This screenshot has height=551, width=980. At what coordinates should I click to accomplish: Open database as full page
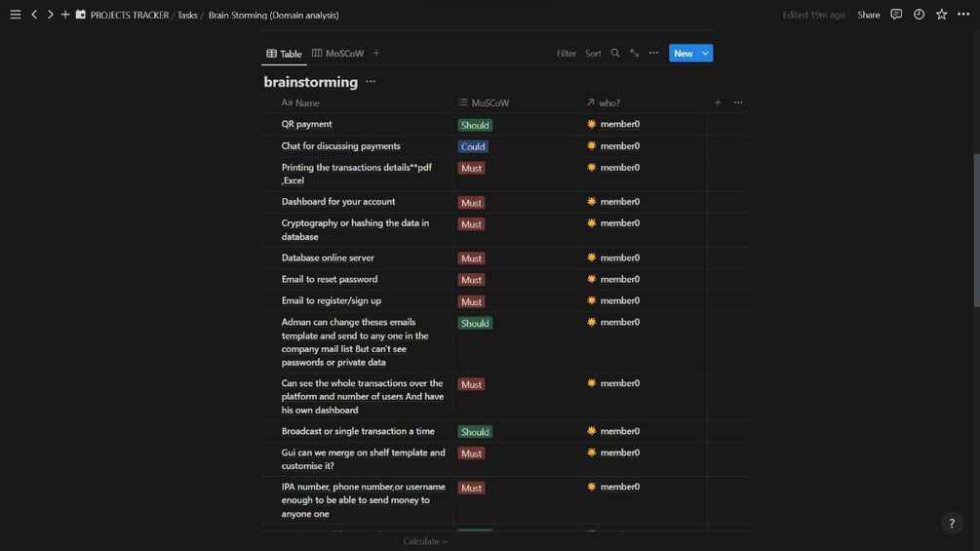coord(634,54)
